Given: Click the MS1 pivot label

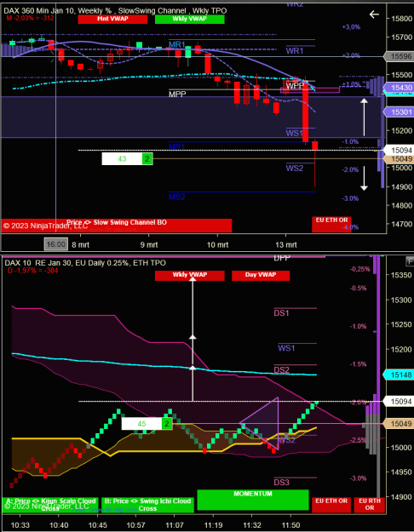Looking at the screenshot, I should coord(177,147).
